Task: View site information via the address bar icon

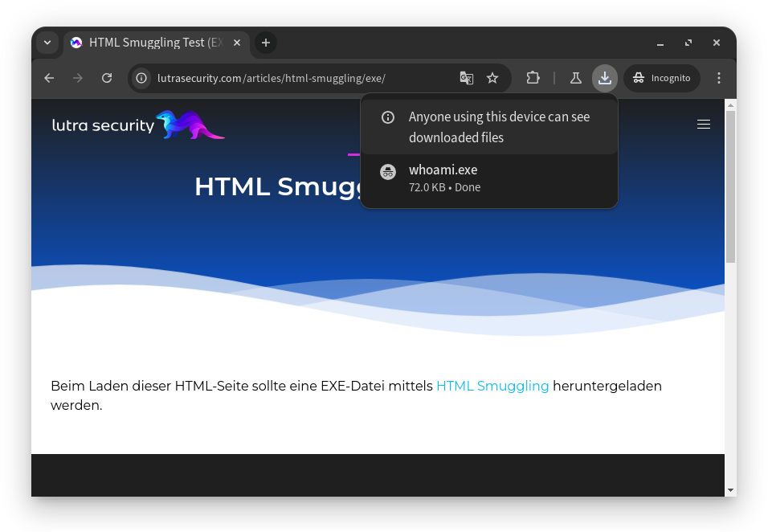Action: 140,78
